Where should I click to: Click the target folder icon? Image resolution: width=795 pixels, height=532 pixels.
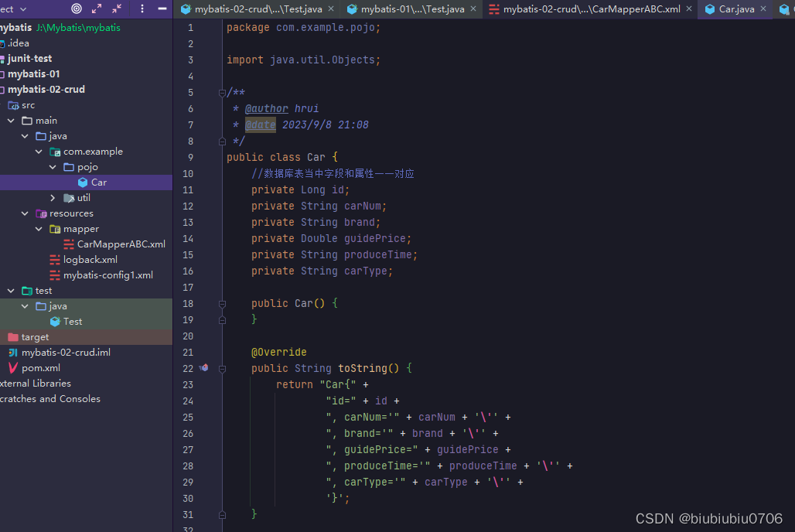pos(13,337)
